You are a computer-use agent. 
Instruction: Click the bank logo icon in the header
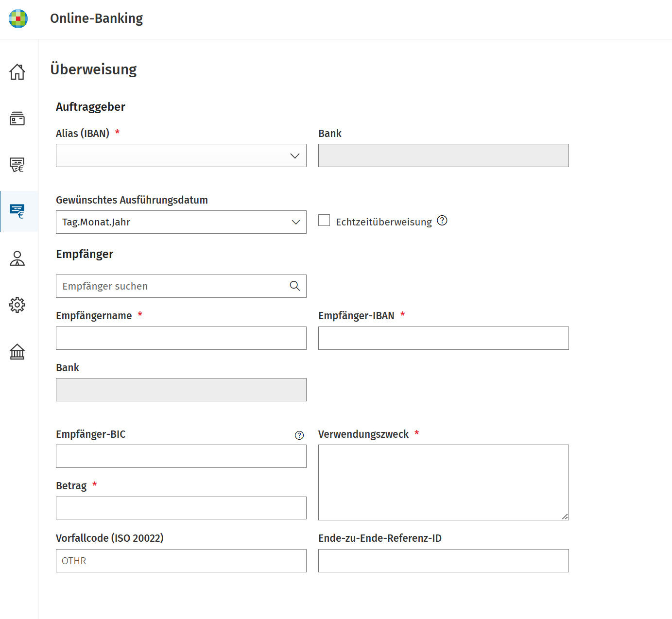[x=18, y=18]
